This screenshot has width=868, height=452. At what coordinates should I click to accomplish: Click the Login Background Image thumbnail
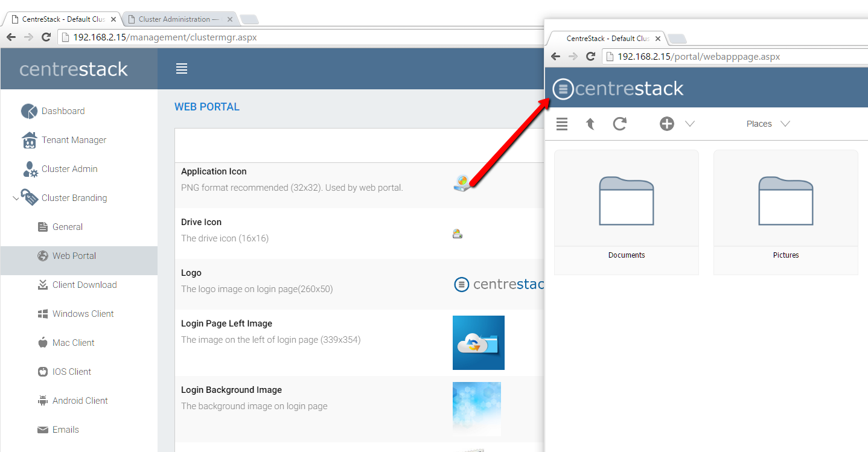[x=477, y=409]
